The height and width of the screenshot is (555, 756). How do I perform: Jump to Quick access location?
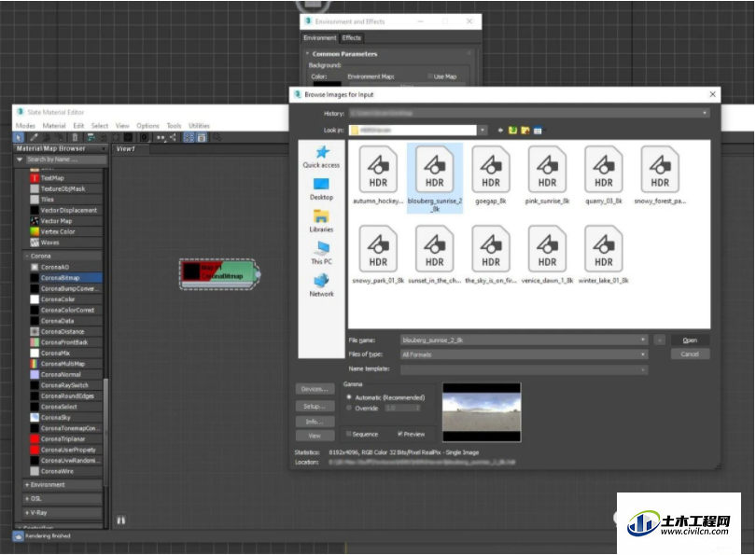tap(322, 157)
